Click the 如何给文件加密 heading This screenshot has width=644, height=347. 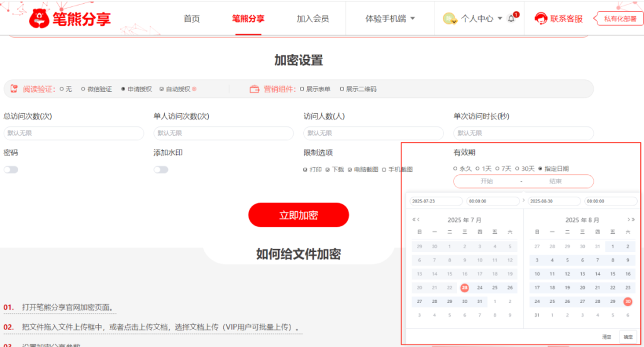click(299, 254)
